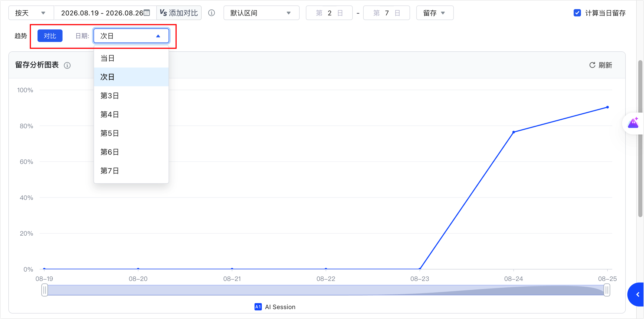Toggle the 计算当日留存 checkbox
The image size is (644, 319).
577,13
